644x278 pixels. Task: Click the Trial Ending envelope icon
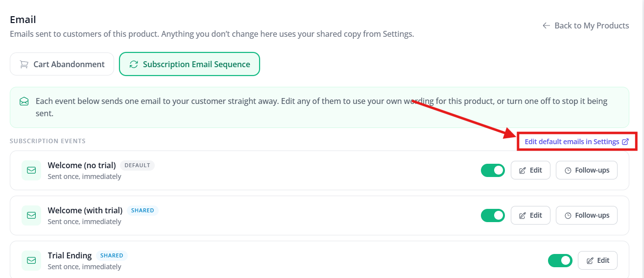point(31,260)
